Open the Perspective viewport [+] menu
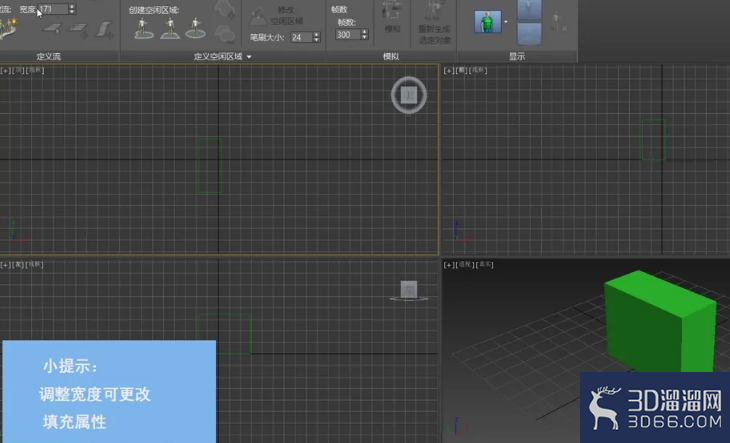The width and height of the screenshot is (730, 443). pos(449,265)
